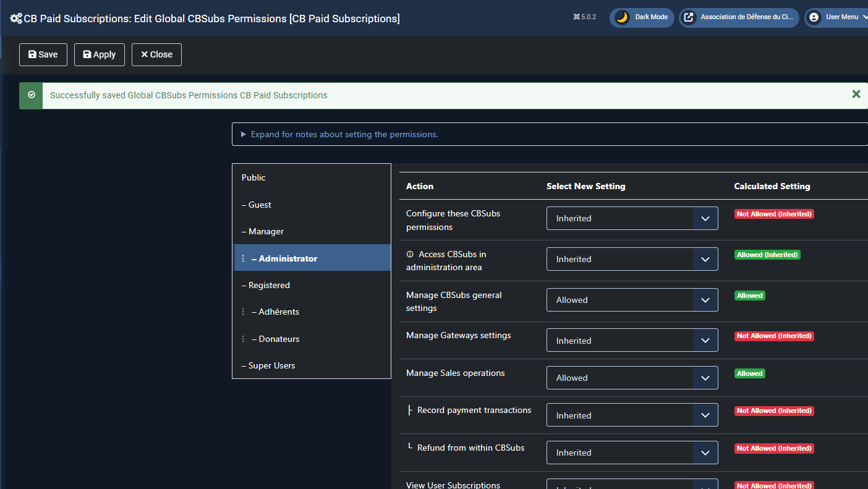This screenshot has height=489, width=868.
Task: Click the User Menu avatar icon
Action: [x=814, y=17]
